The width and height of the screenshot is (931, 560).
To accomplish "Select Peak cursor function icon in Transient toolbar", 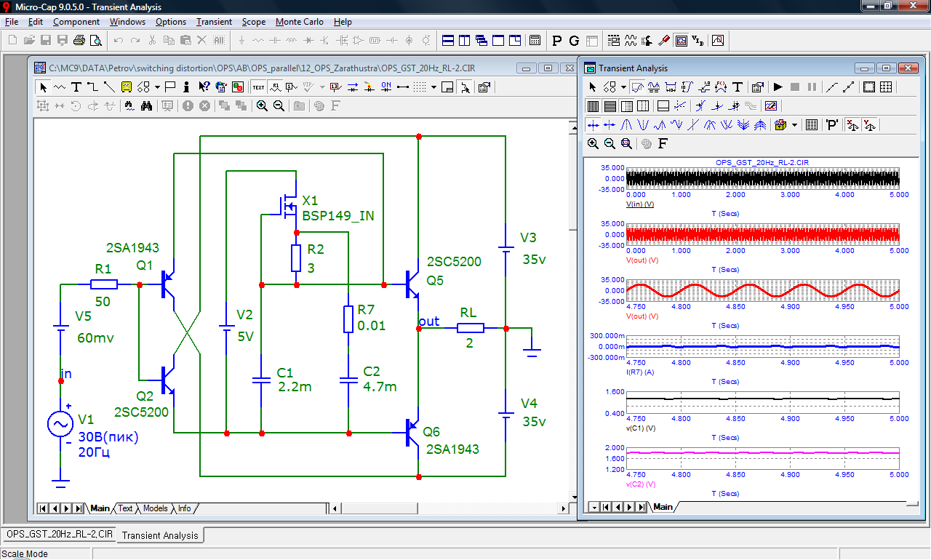I will [x=626, y=125].
